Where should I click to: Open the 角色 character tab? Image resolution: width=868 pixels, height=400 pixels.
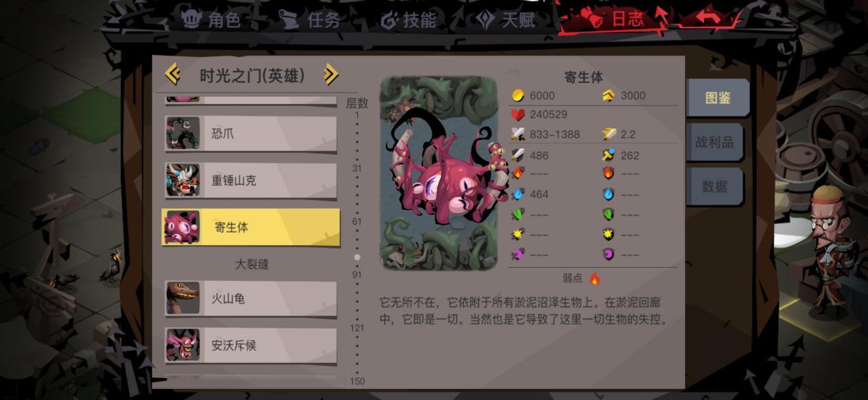(x=212, y=19)
